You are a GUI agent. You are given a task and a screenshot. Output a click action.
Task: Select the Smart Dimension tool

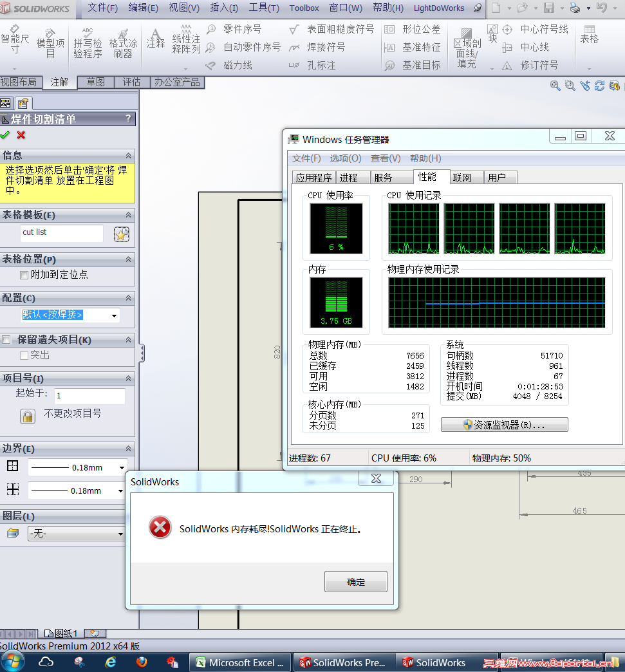point(15,39)
